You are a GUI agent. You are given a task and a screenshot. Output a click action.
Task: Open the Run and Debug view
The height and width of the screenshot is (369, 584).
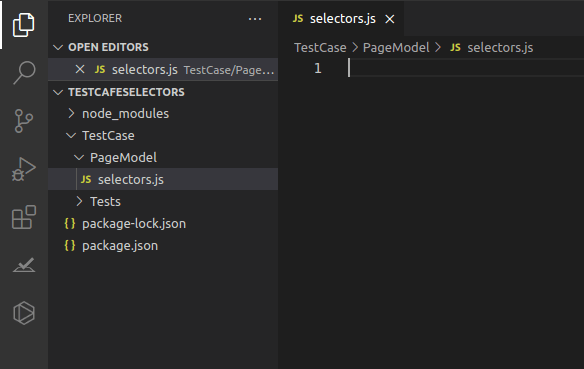(x=24, y=169)
